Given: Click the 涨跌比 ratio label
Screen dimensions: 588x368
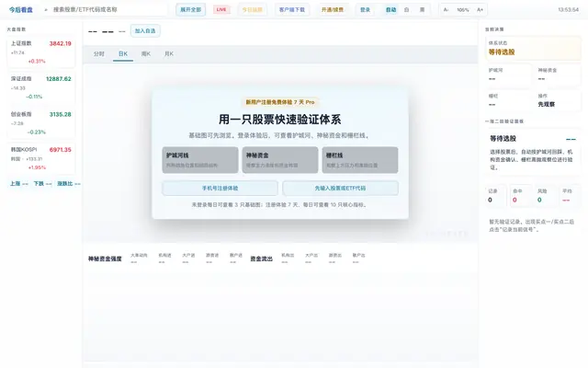Looking at the screenshot, I should (x=69, y=184).
